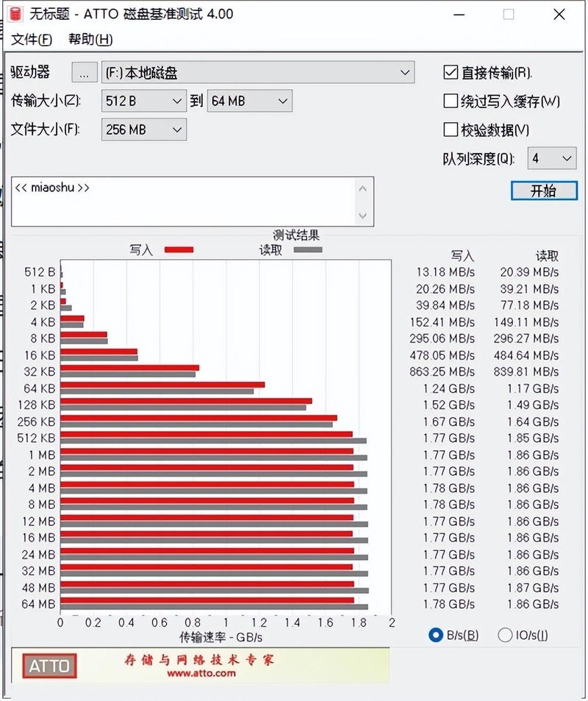Enable the 校验数据(V) checkbox
The width and height of the screenshot is (588, 701).
(450, 129)
